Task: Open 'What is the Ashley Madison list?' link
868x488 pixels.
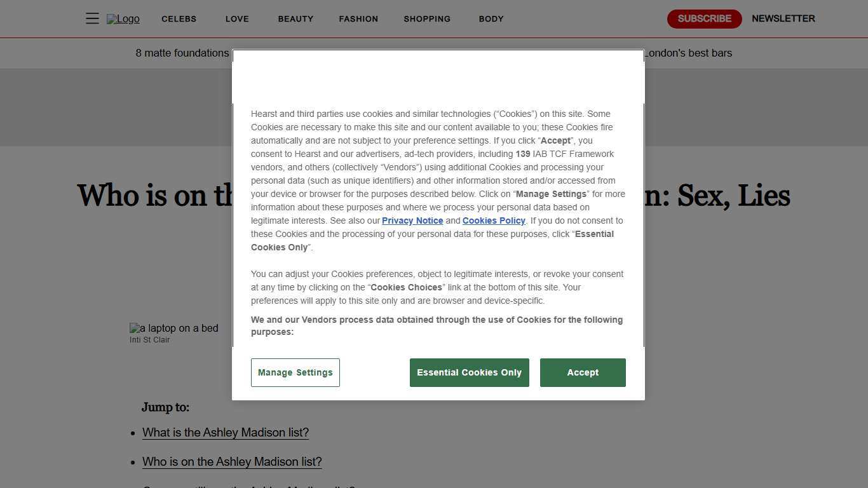Action: (x=225, y=432)
